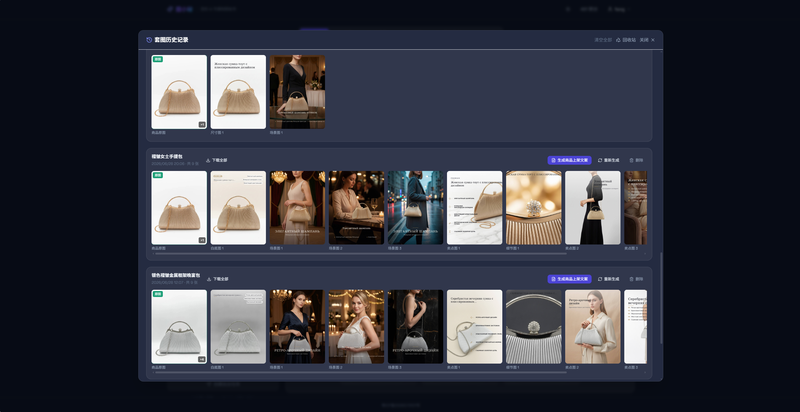Click the history clock icon beside dialog title
Screen dimensions: 800x412
(x=149, y=40)
